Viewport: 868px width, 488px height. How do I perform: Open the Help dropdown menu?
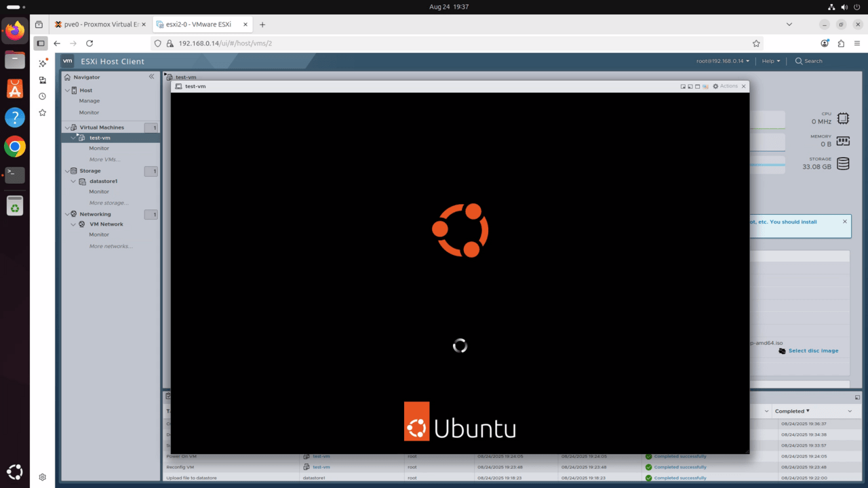[771, 61]
